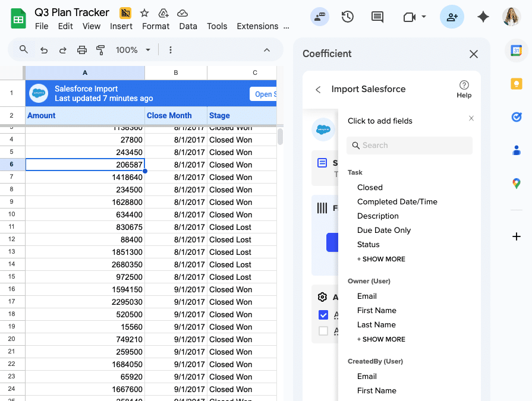Select column B header

point(176,72)
